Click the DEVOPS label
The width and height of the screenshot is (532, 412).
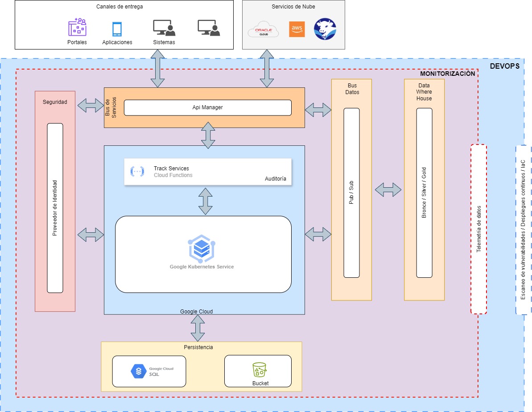click(x=504, y=66)
